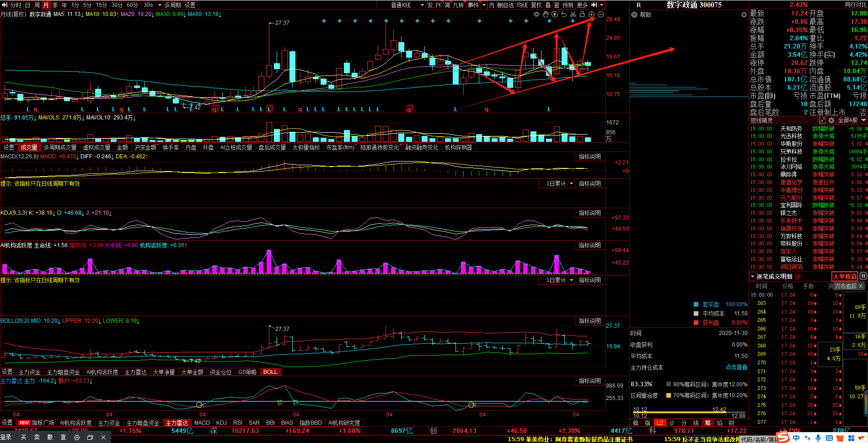The height and width of the screenshot is (443, 868).
Task: Open the 更多 more menu
Action: [582, 5]
